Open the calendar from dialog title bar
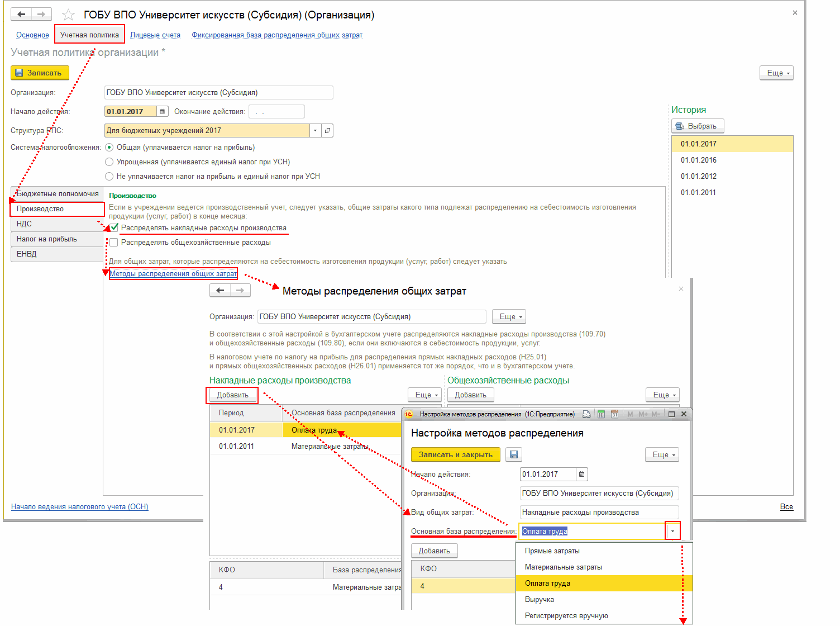Screen dimensions: 840x626 coord(614,414)
